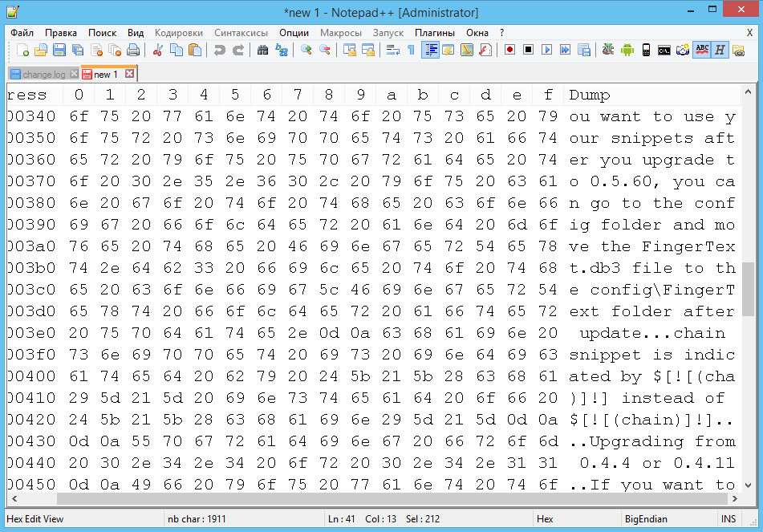Open the function list icon
Image resolution: width=763 pixels, height=532 pixels.
pos(485,50)
